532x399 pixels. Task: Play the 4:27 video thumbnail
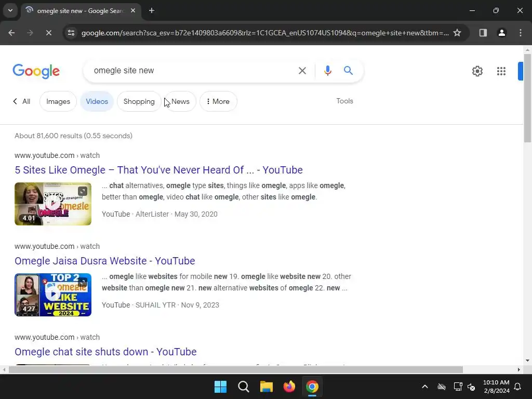tap(53, 295)
